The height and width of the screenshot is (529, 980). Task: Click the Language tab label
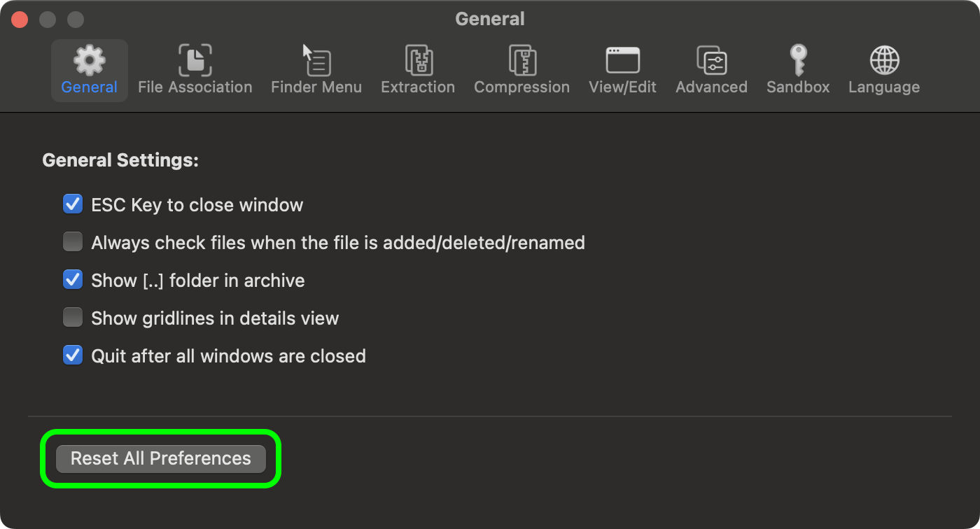(884, 87)
